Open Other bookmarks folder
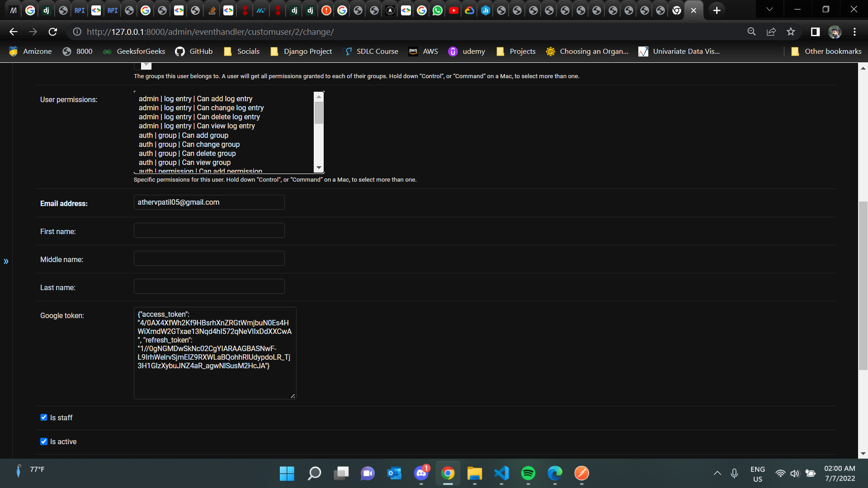This screenshot has width=868, height=488. tap(826, 52)
